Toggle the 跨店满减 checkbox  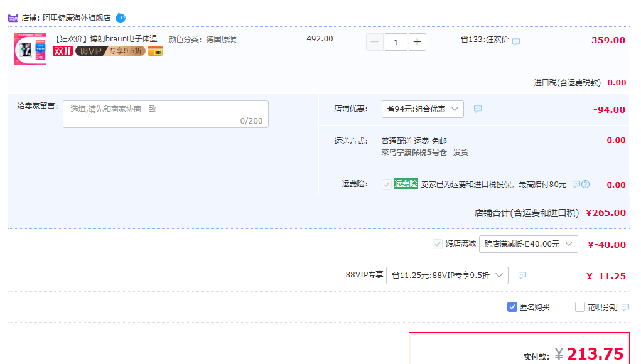(438, 244)
